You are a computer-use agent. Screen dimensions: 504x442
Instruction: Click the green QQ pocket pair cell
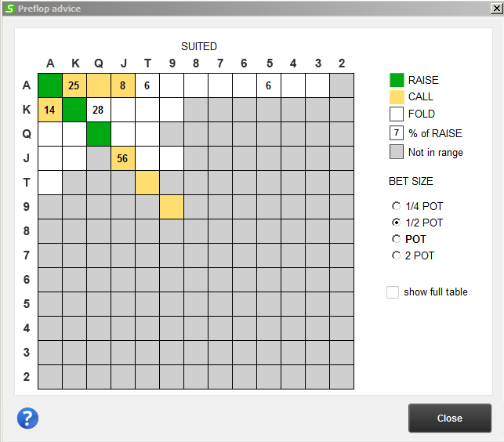click(x=99, y=134)
